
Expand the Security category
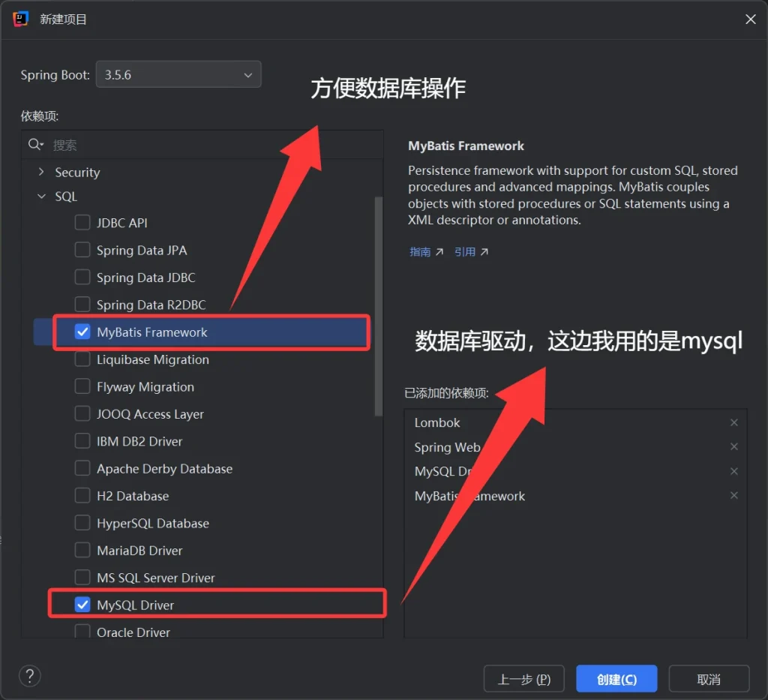tap(41, 172)
